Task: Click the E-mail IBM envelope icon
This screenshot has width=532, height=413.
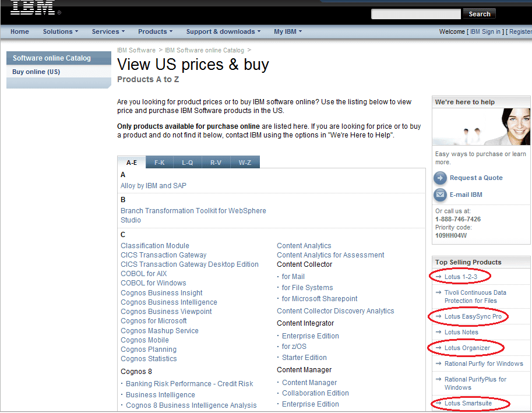Action: point(441,195)
